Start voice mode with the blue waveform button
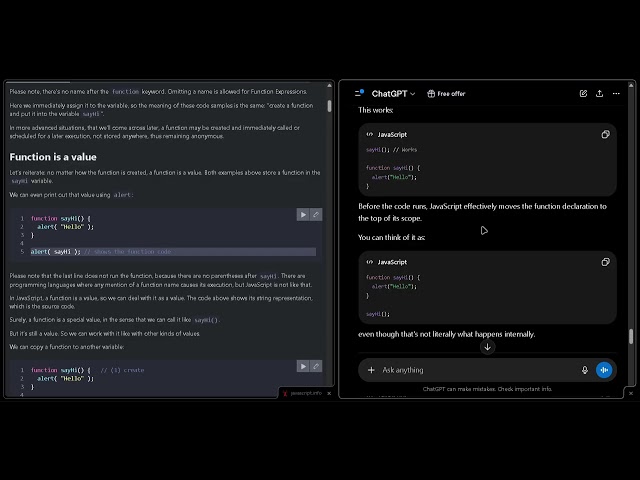The image size is (640, 480). 604,370
